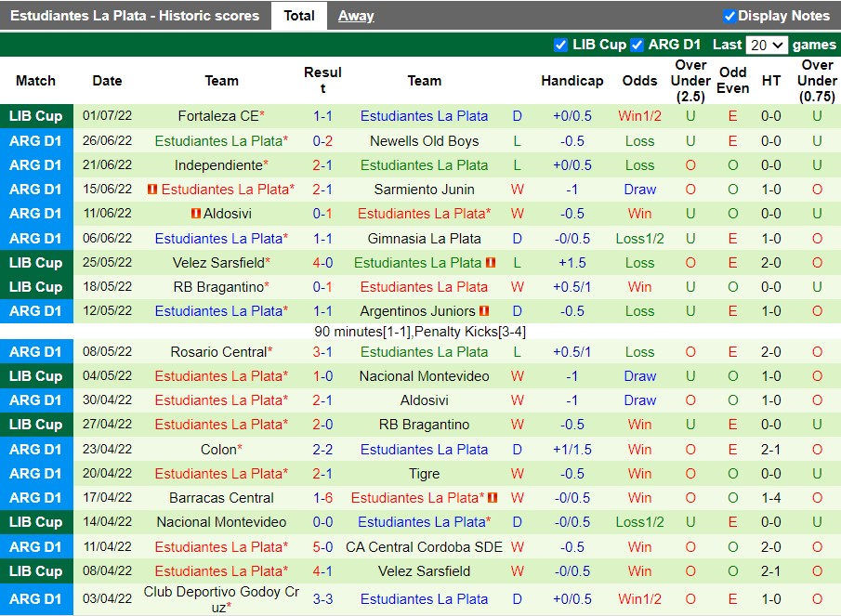Viewport: 841px width, 616px height.
Task: Click Loss1/2 odds in Gimnasia La Plata row
Action: point(640,239)
